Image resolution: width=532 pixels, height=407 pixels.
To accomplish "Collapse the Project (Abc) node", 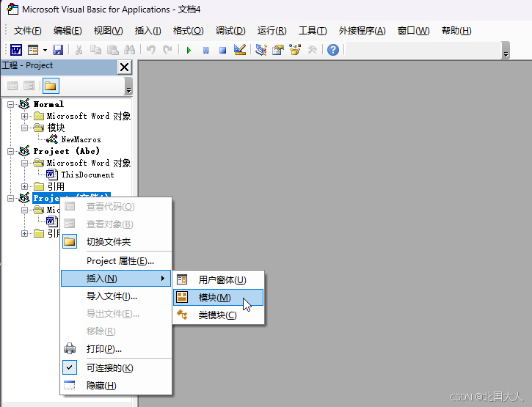I will point(11,151).
